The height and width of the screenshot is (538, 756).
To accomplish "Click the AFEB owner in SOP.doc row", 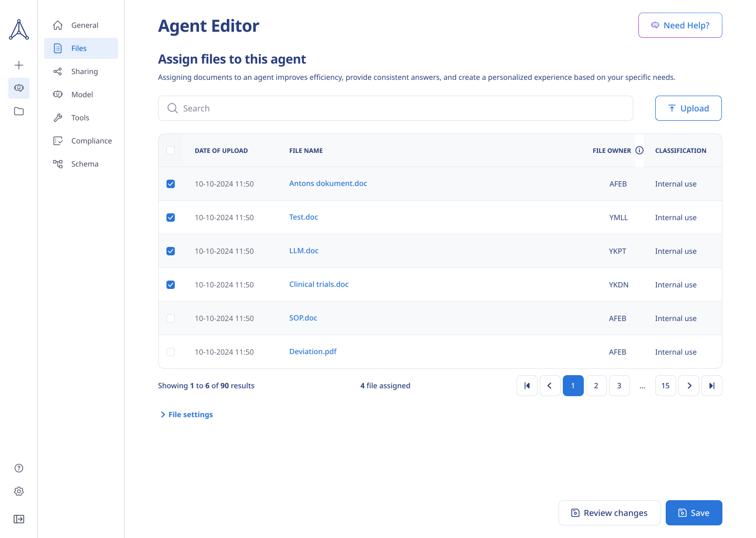I will point(617,318).
